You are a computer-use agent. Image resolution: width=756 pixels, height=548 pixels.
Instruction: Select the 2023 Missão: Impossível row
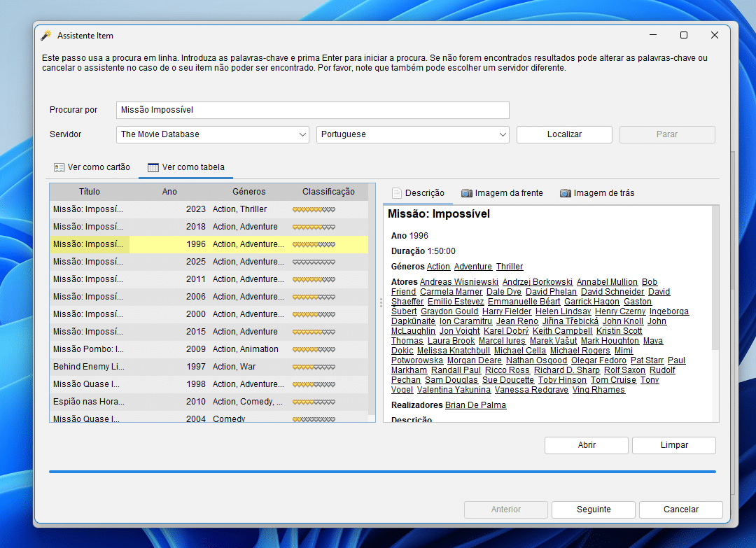[209, 209]
